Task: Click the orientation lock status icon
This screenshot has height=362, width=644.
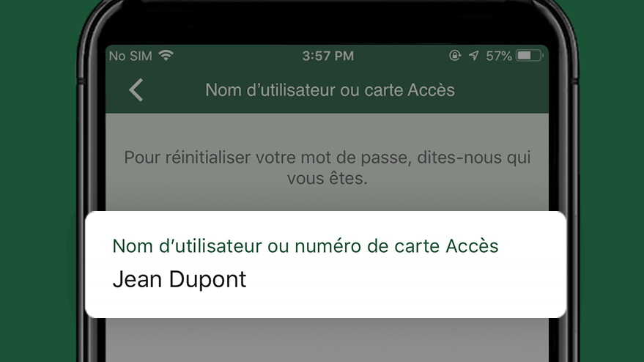Action: [455, 55]
